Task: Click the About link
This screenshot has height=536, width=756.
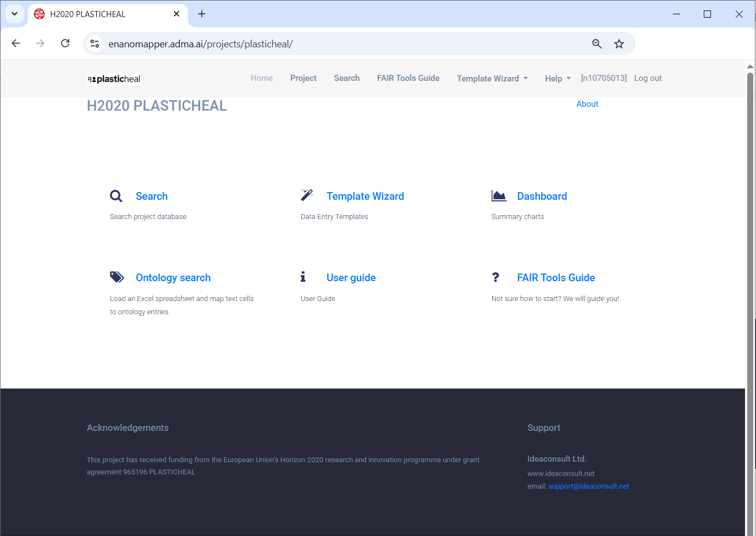Action: tap(587, 104)
